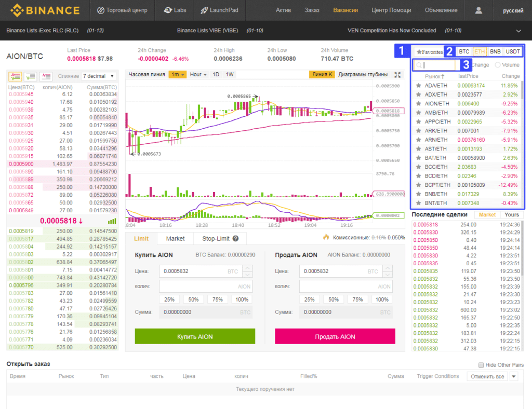The image size is (532, 409).
Task: Toggle favorite star for BCD/ETH
Action: pos(418,176)
